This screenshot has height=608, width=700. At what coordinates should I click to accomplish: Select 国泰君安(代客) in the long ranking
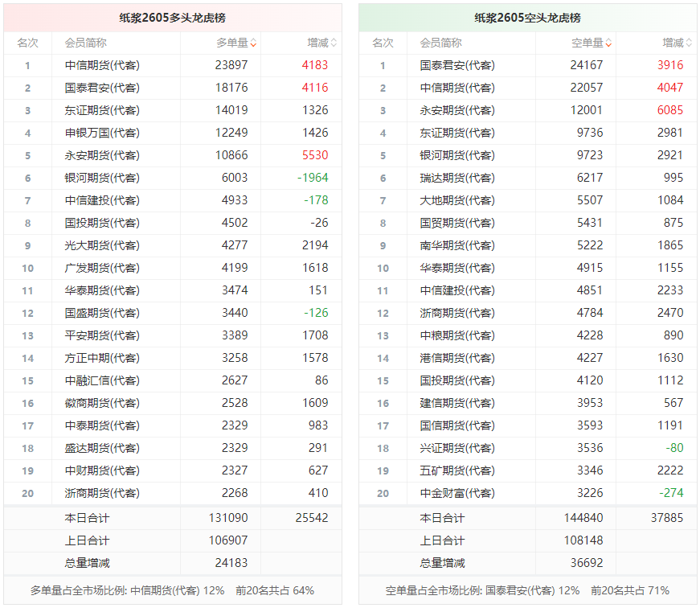102,88
